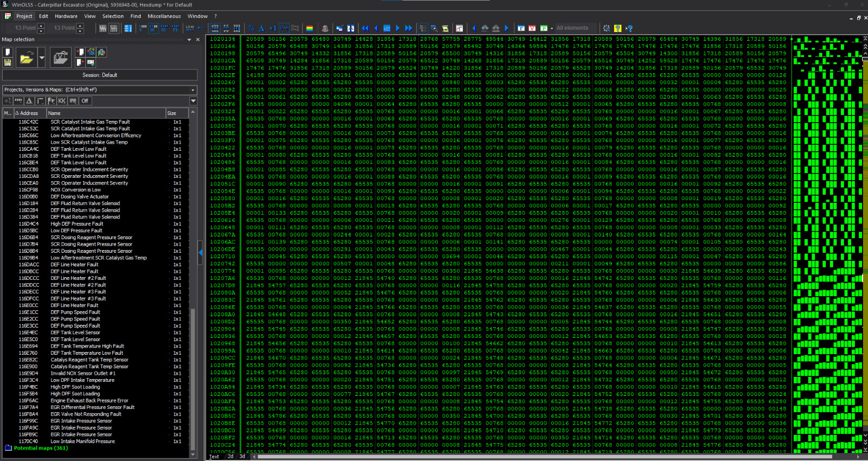Viewport: 868px width, 461px height.
Task: Switch to the 2d tab
Action: 231,457
